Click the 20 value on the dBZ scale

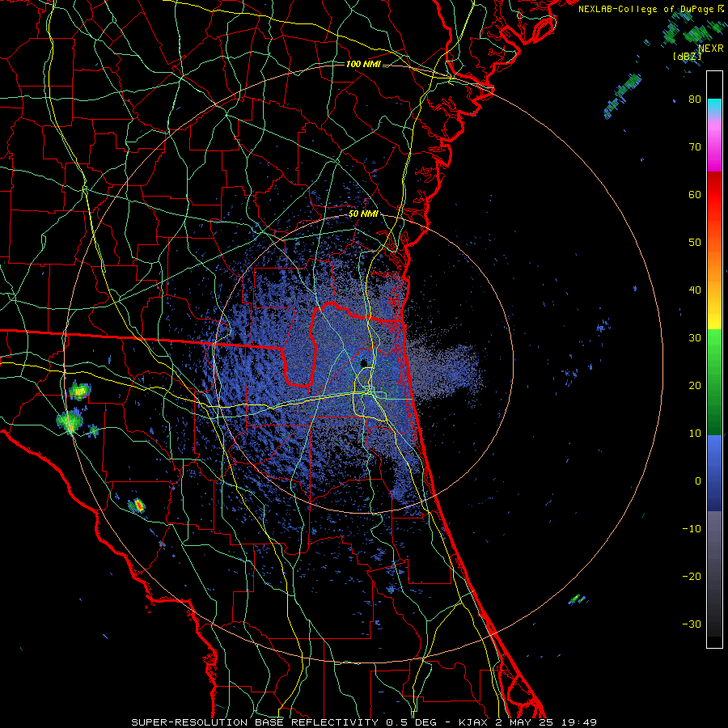point(695,385)
